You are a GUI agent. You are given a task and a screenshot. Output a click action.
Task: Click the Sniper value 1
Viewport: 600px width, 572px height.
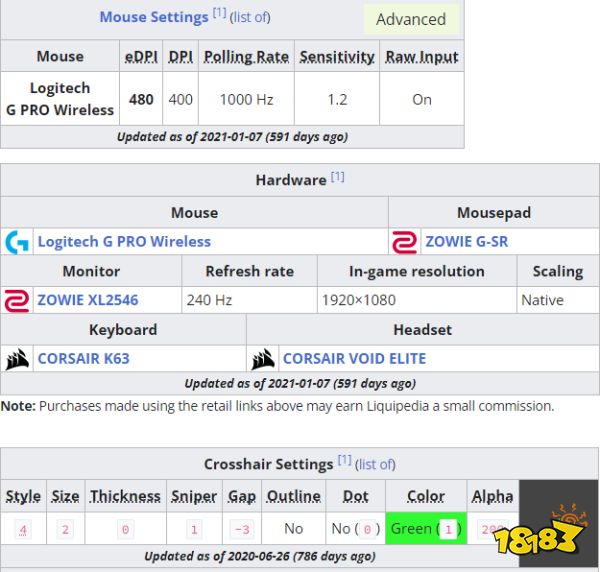coord(194,530)
